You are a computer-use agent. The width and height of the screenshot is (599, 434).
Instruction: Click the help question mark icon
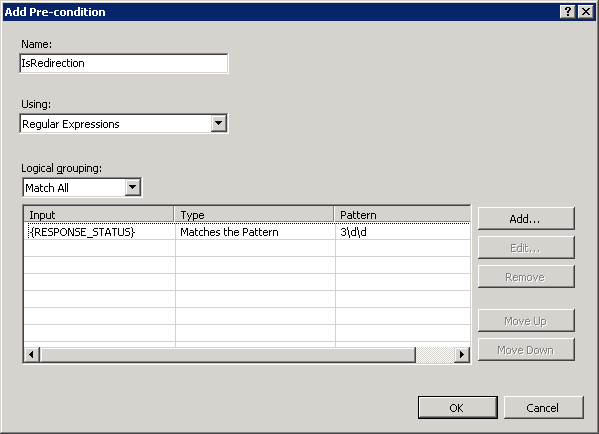click(568, 12)
